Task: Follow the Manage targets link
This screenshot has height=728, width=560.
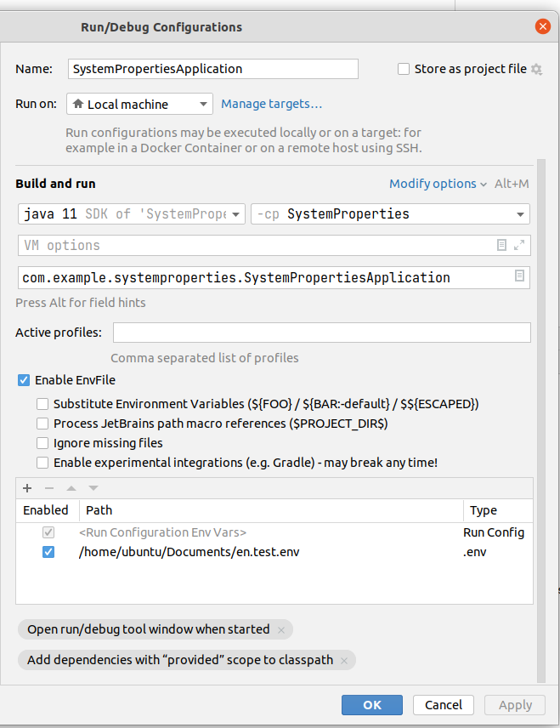Action: pos(271,105)
